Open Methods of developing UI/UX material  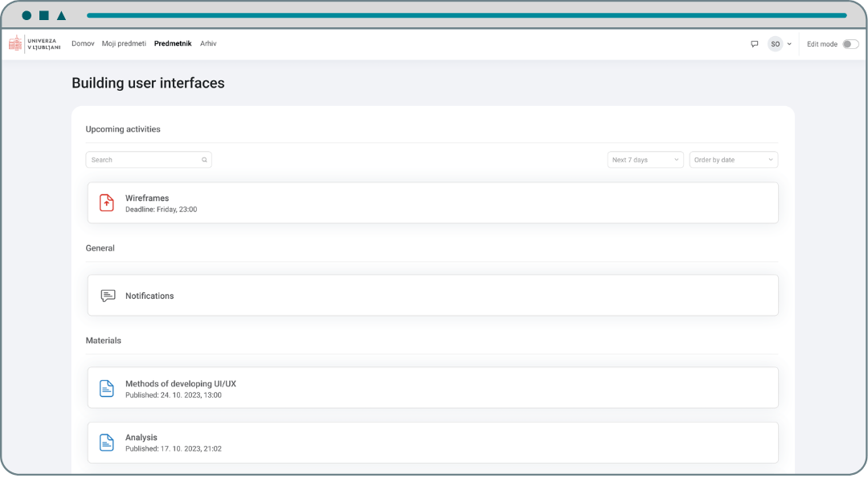433,388
